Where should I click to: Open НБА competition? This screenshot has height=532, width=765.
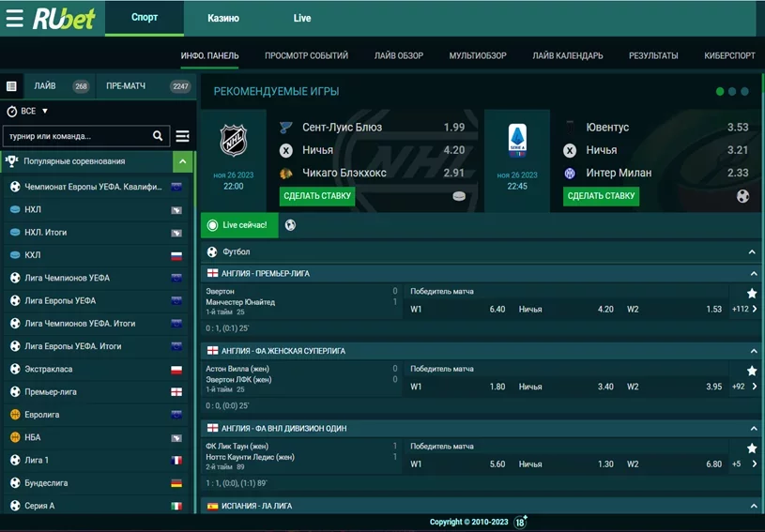(x=96, y=437)
